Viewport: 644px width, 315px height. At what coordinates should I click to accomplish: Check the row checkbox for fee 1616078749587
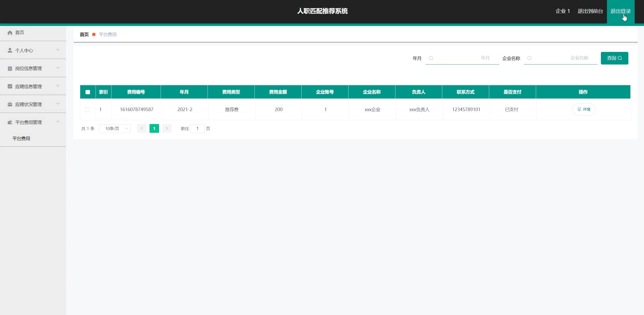[87, 110]
